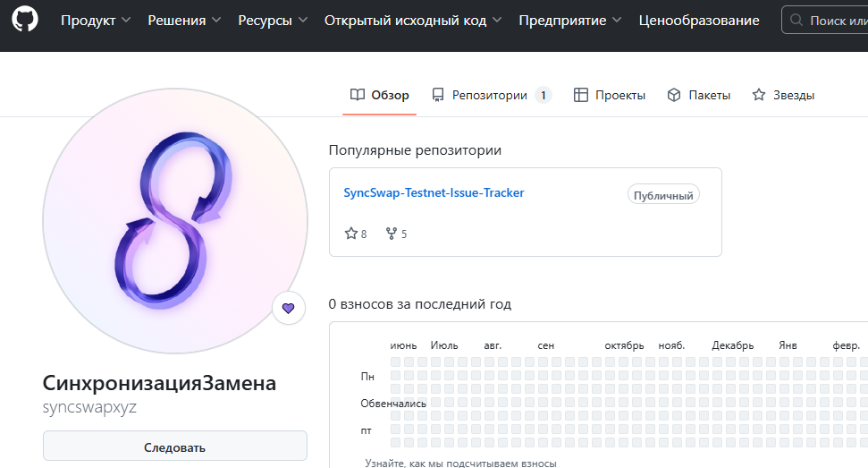
Task: Switch to the Обзор tab
Action: click(x=379, y=95)
